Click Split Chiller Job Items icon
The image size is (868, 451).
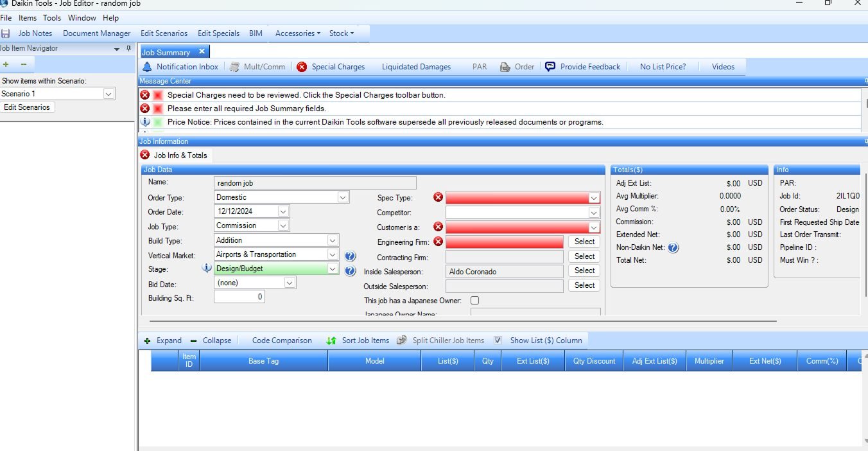(402, 340)
